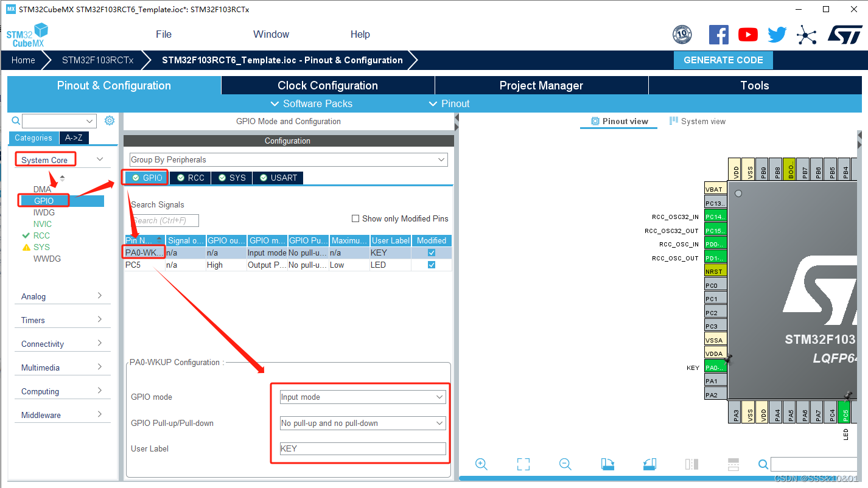
Task: Select the RCC configuration tab
Action: [190, 178]
